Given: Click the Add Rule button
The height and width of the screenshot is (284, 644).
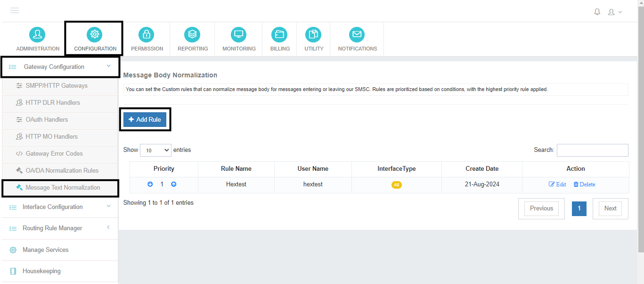Looking at the screenshot, I should (145, 119).
